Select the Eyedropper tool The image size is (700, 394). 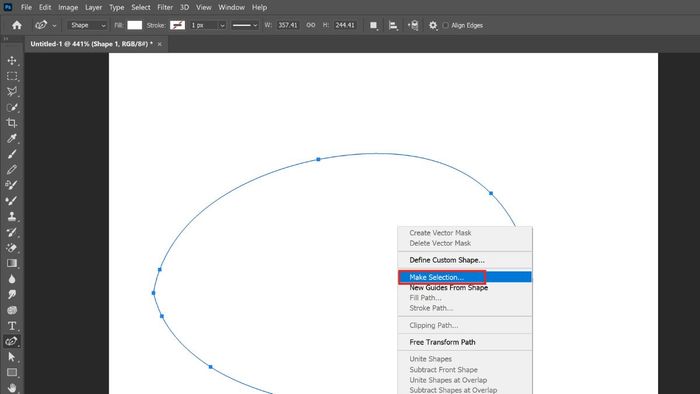pos(12,138)
